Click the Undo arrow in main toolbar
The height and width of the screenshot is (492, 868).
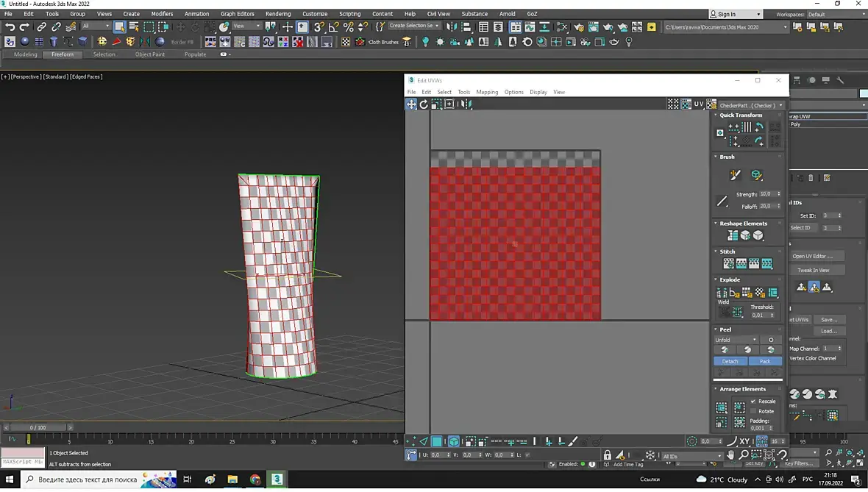[x=10, y=26]
